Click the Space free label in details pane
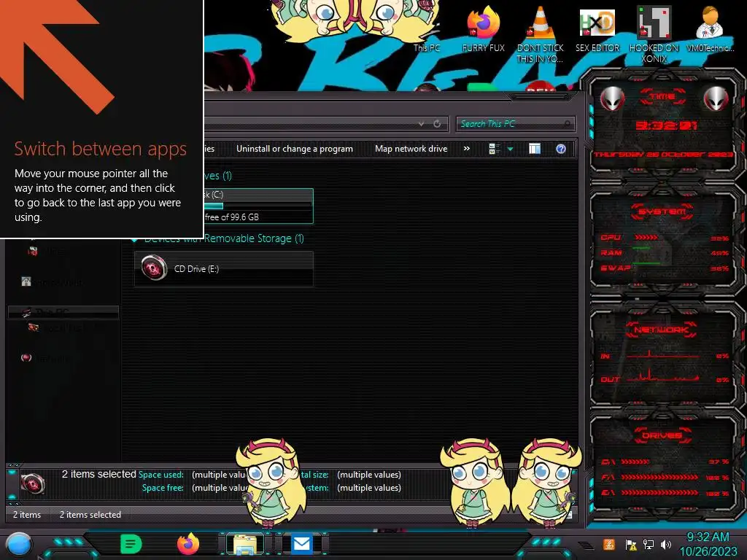Image resolution: width=747 pixels, height=560 pixels. [163, 488]
